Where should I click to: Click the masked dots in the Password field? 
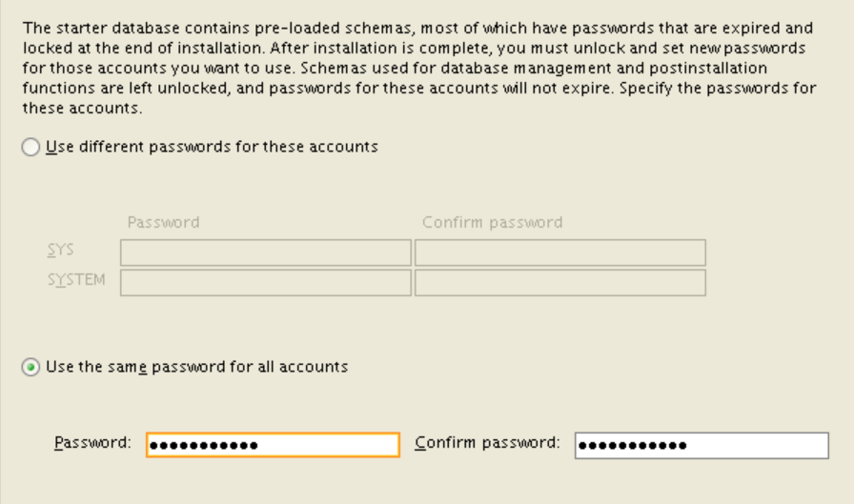(x=204, y=446)
